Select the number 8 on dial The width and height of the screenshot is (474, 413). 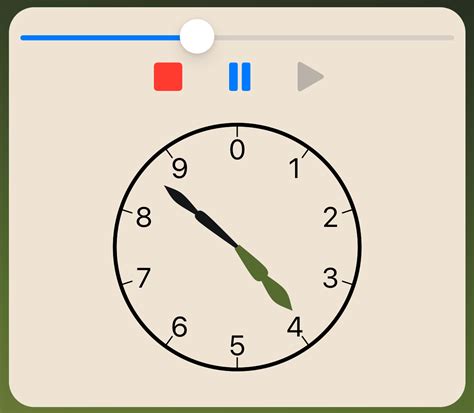[x=144, y=218]
